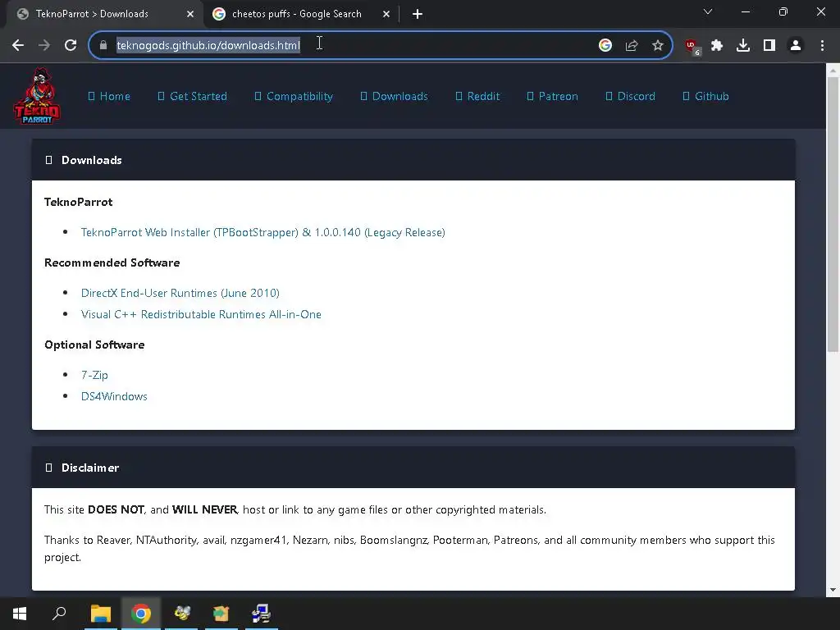This screenshot has height=630, width=840.
Task: Open Visual C++ Redistributable Runtimes link
Action: (x=201, y=314)
